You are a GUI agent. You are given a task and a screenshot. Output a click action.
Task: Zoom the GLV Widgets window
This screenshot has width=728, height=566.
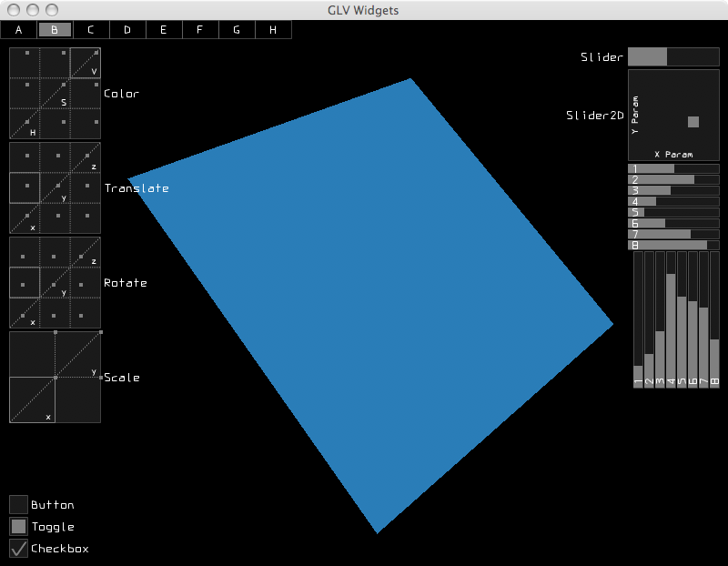pyautogui.click(x=52, y=10)
